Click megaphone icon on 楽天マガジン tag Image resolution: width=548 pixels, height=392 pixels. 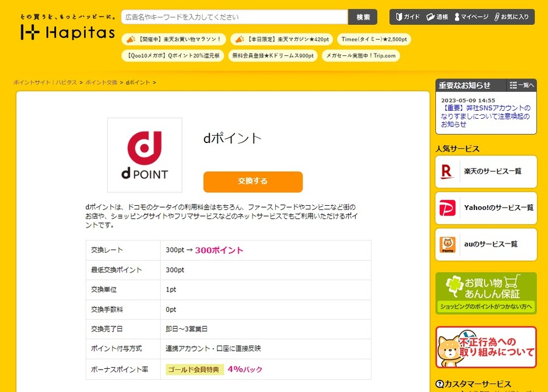click(x=240, y=40)
